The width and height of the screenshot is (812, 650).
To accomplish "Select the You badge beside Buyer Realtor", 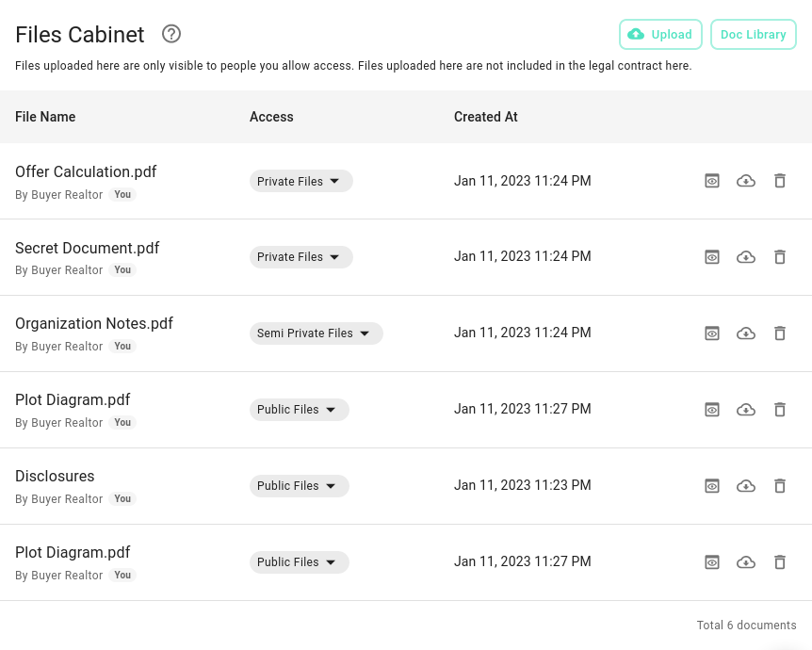I will coord(122,194).
